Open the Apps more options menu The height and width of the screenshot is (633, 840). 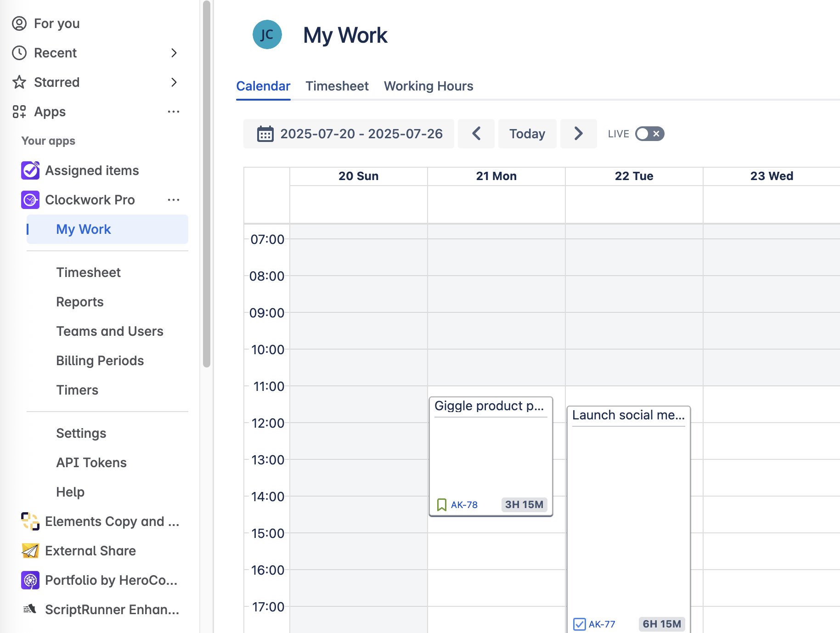pyautogui.click(x=174, y=112)
